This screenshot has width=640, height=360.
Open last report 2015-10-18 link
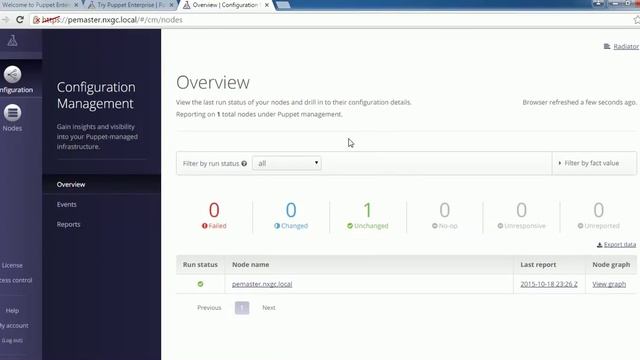(549, 284)
